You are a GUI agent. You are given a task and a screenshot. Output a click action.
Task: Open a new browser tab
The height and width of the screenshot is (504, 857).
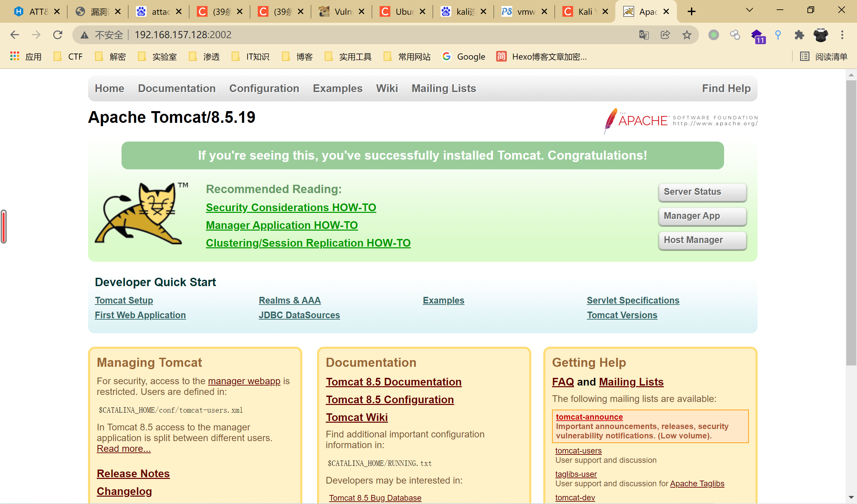click(x=691, y=12)
